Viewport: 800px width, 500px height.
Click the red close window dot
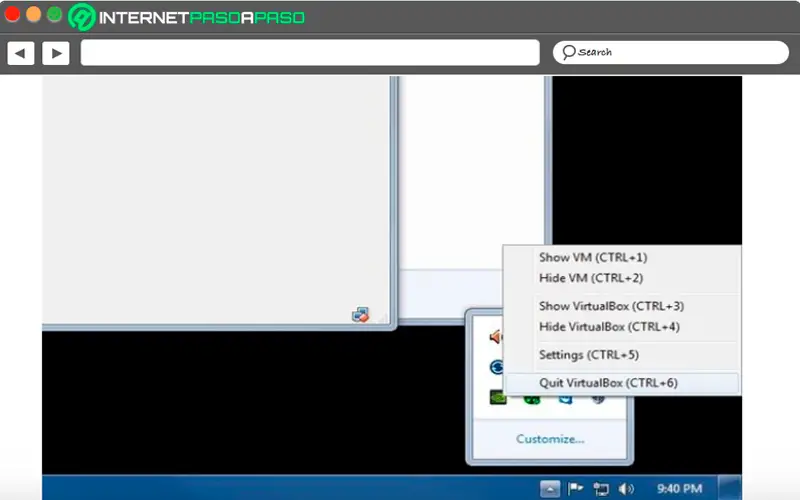(x=12, y=14)
